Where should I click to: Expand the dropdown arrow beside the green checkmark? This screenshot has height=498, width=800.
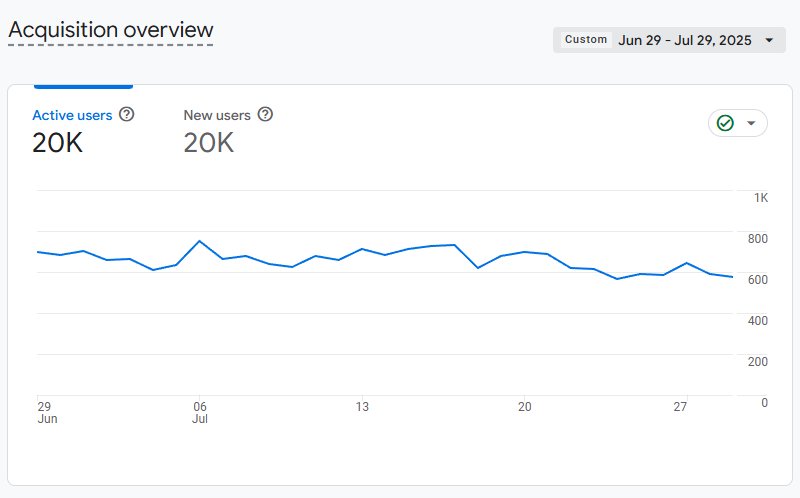[752, 123]
